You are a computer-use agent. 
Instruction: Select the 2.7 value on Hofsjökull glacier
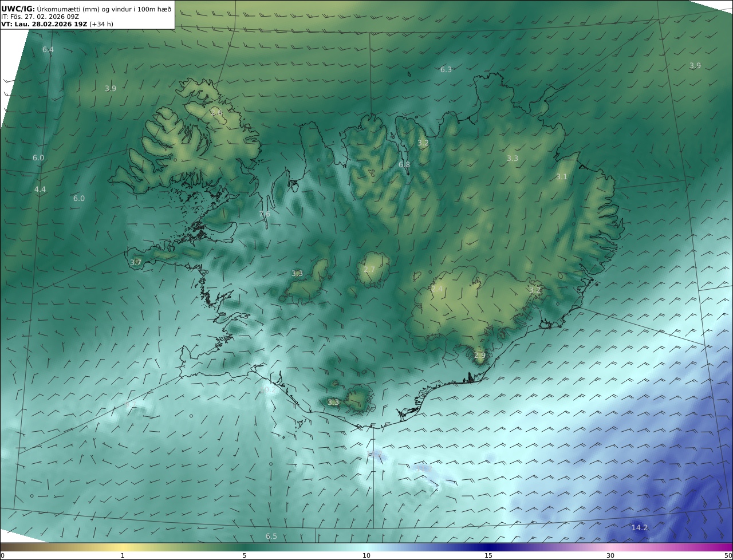pyautogui.click(x=369, y=270)
